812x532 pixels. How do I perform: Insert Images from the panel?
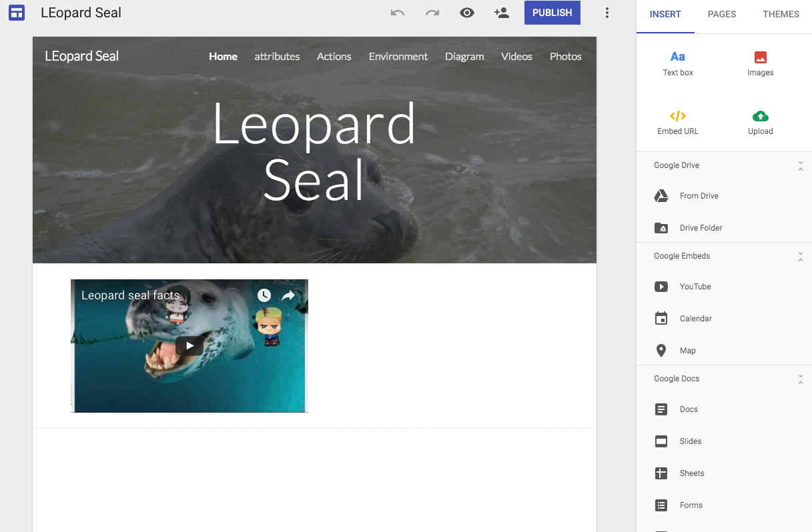click(x=760, y=63)
